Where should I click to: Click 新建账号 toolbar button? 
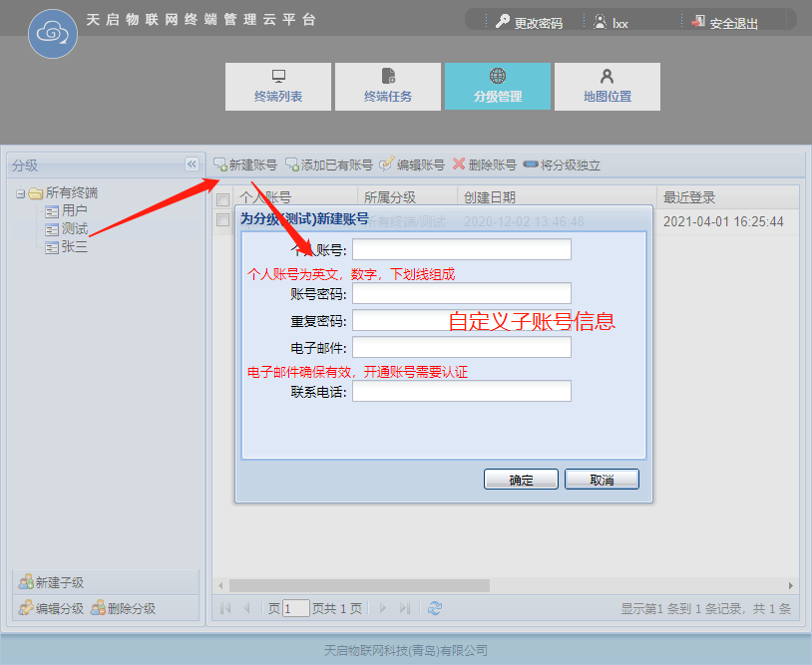click(245, 166)
